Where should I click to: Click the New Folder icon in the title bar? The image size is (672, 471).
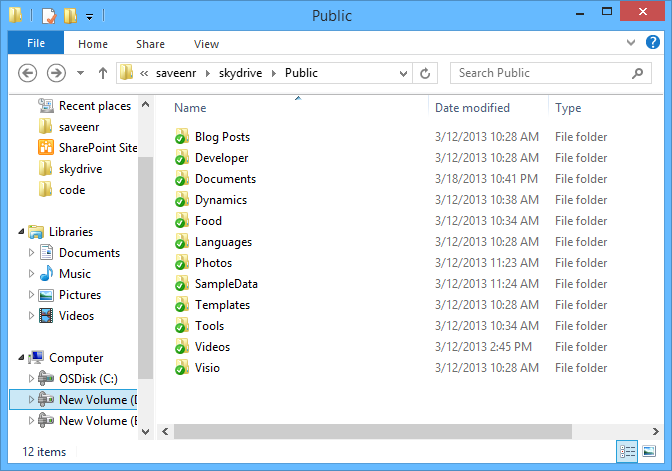pyautogui.click(x=69, y=16)
